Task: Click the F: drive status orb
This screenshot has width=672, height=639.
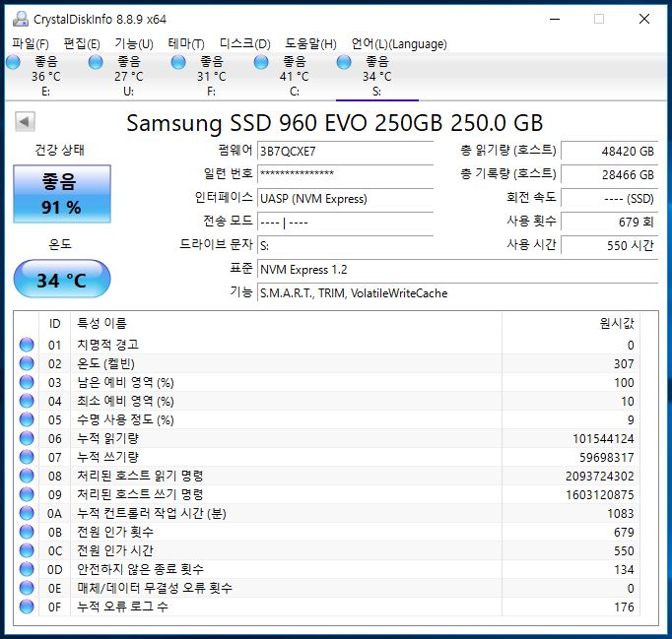Action: [x=178, y=63]
